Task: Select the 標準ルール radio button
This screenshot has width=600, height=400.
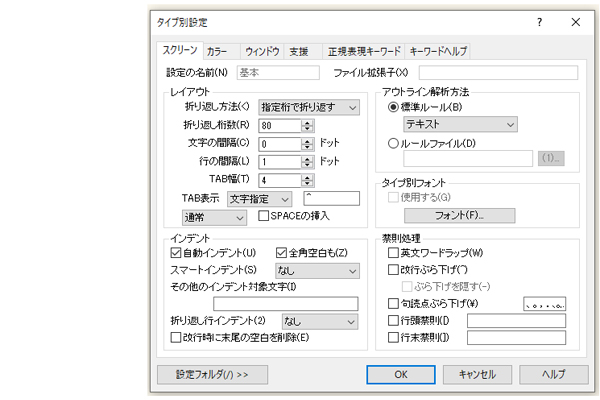Action: (x=393, y=106)
